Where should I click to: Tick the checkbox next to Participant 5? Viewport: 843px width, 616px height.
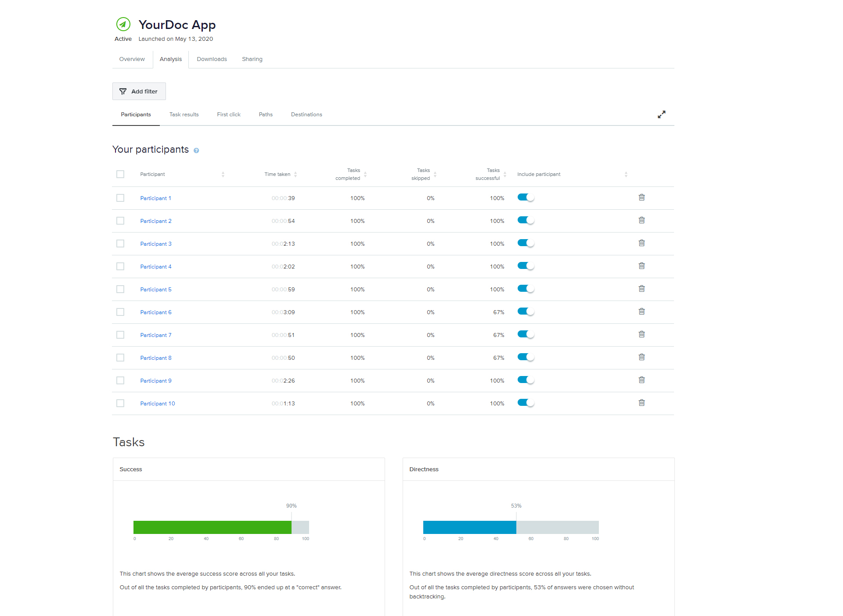[x=120, y=289]
